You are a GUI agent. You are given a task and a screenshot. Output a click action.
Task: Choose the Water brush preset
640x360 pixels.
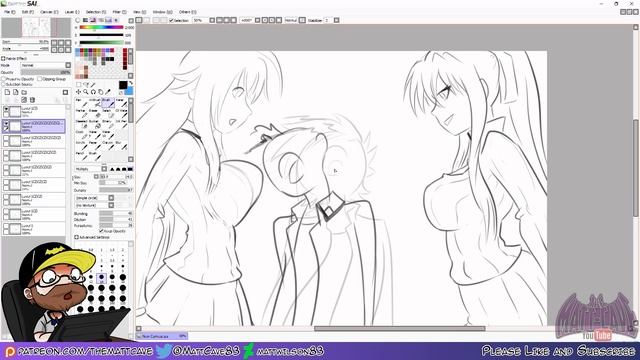coord(121,103)
